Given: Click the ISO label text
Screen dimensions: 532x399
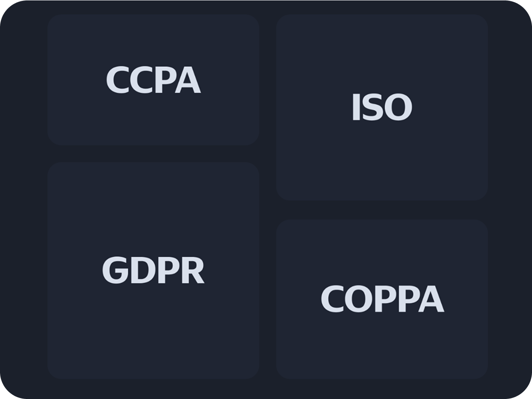Looking at the screenshot, I should 382,107.
